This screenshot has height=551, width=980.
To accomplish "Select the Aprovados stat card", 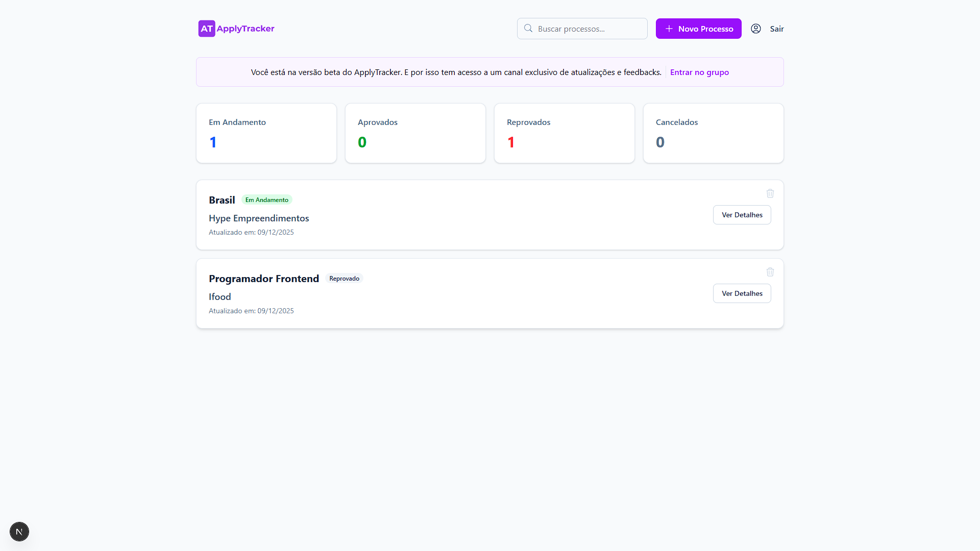I will point(415,133).
